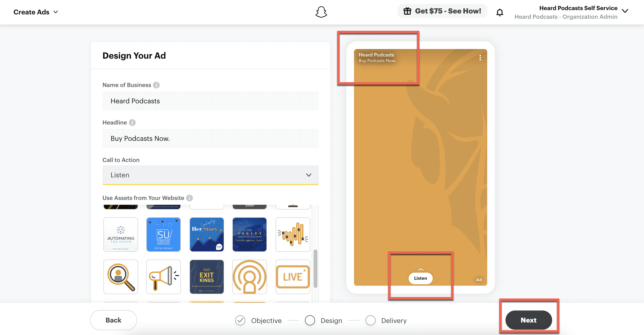Open three-dot menu on ad preview
The height and width of the screenshot is (335, 644).
480,58
